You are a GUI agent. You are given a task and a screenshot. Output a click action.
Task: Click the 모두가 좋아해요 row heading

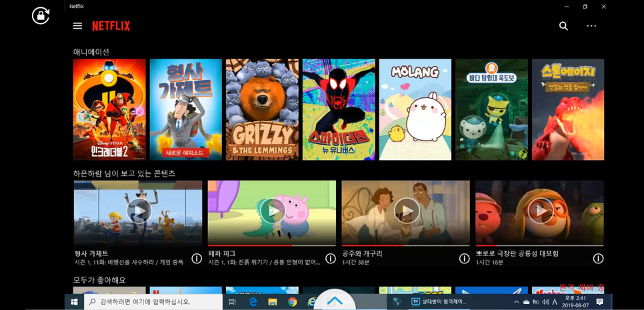coord(99,280)
